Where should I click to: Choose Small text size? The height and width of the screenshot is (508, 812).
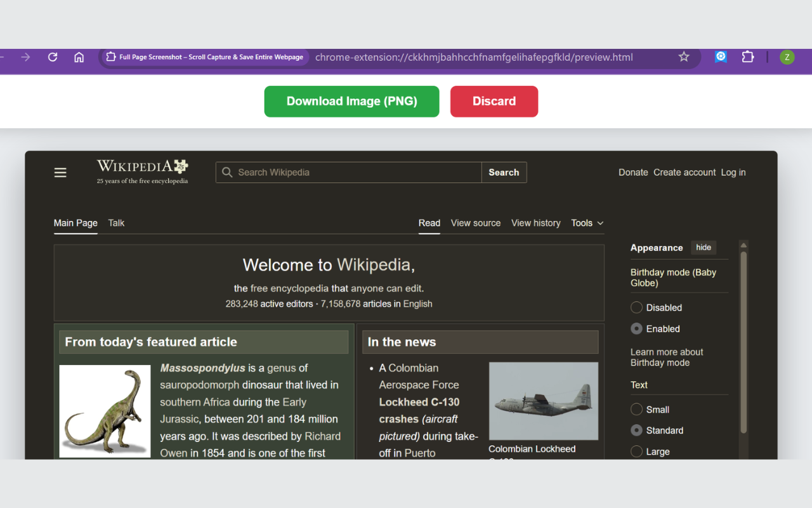[x=636, y=410]
